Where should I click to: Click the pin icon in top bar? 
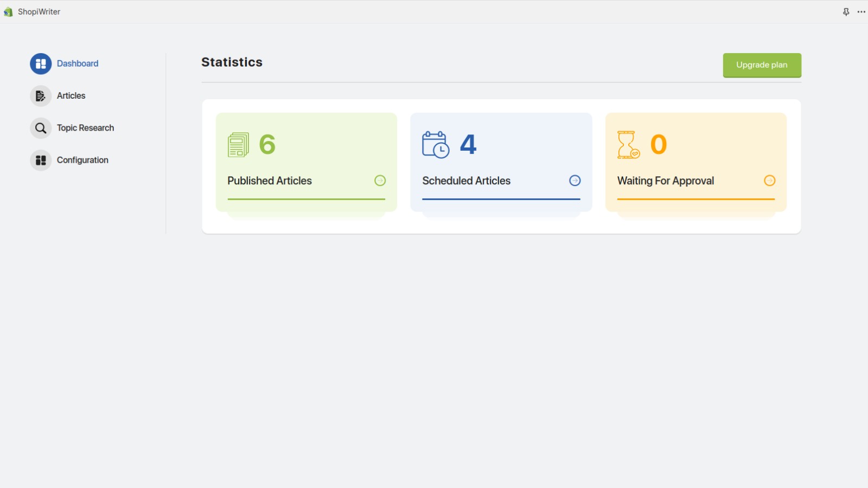pyautogui.click(x=846, y=12)
